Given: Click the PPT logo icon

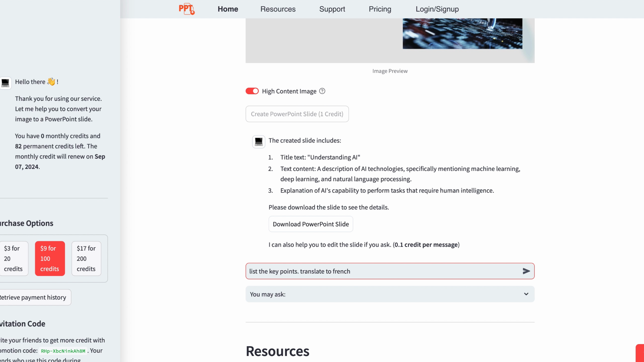Looking at the screenshot, I should click(x=186, y=9).
